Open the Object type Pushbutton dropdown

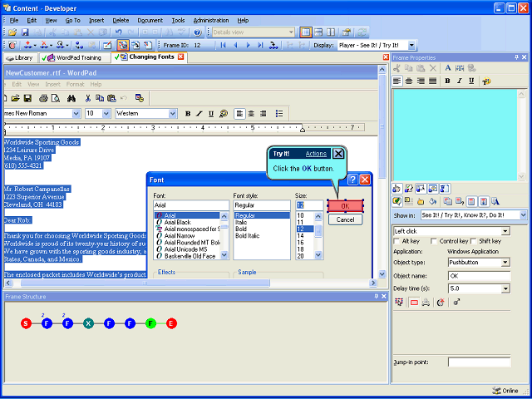pos(505,263)
